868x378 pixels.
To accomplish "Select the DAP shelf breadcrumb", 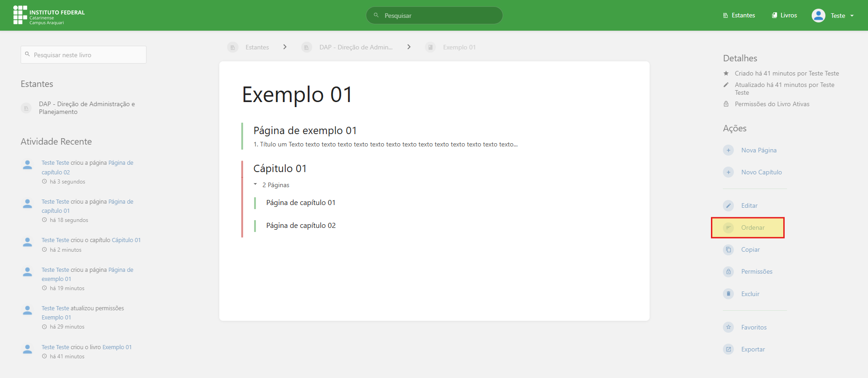I will click(355, 47).
